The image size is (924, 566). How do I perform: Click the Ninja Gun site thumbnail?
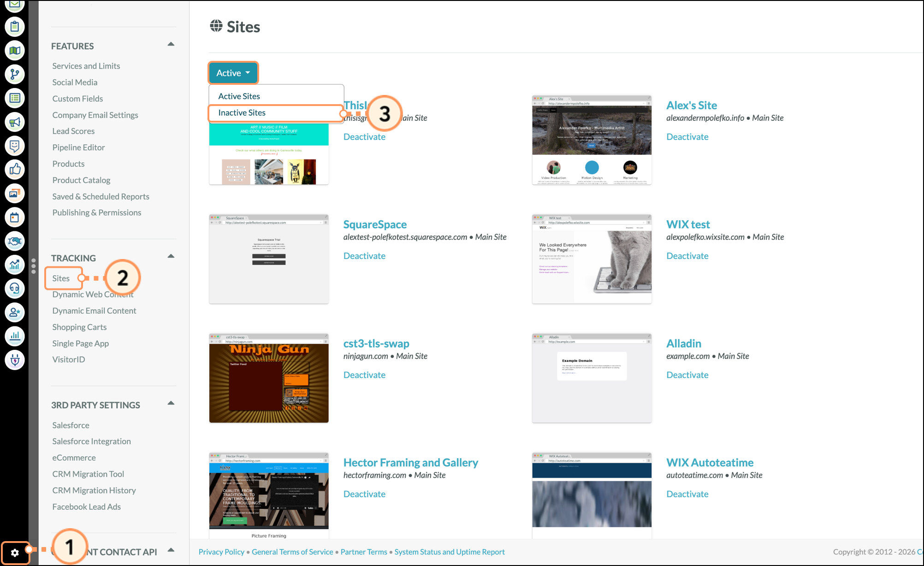tap(269, 378)
